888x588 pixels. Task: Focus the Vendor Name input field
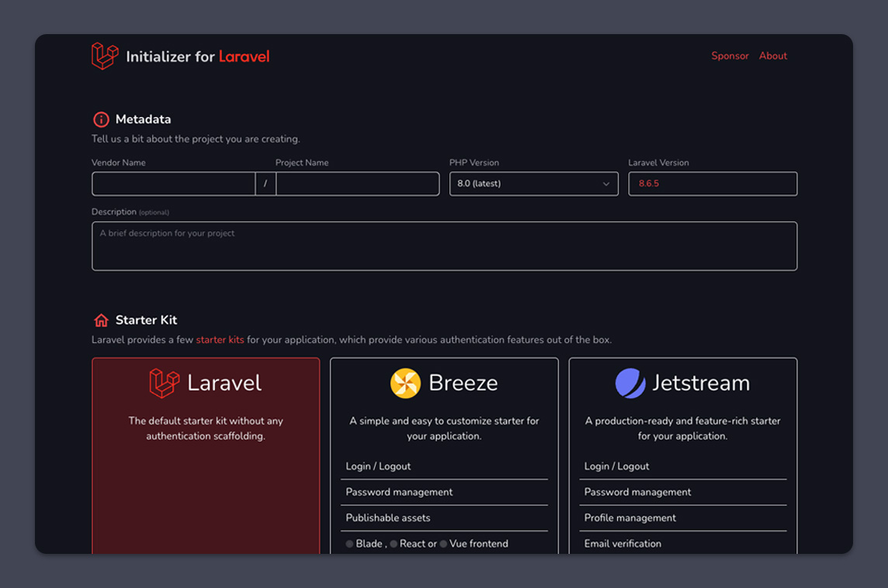[173, 184]
